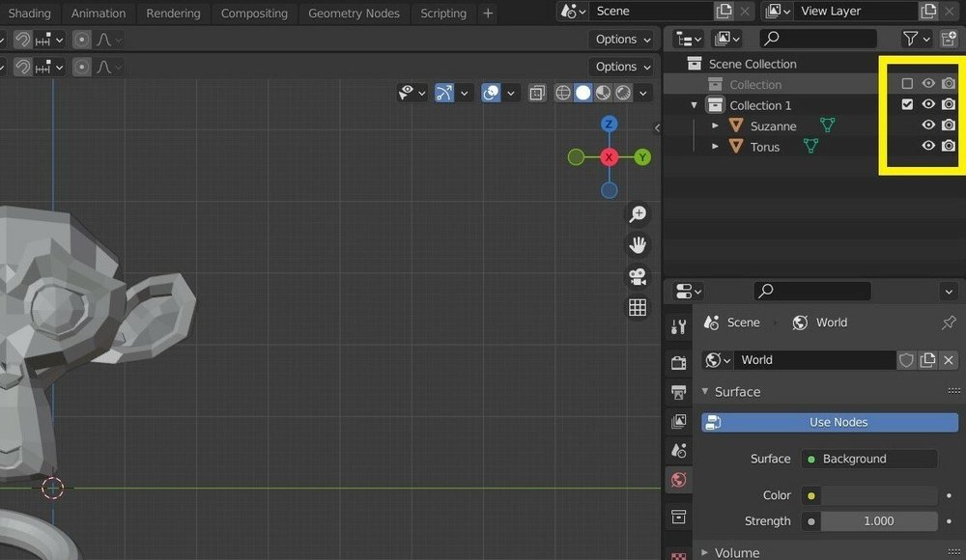Select solid viewport shading mode
Image resolution: width=966 pixels, height=560 pixels.
click(x=582, y=93)
